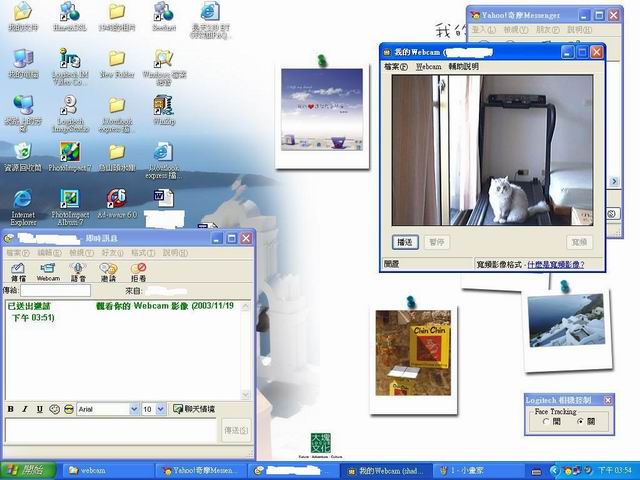
Task: Open the font size 10 dropdown
Action: click(161, 409)
